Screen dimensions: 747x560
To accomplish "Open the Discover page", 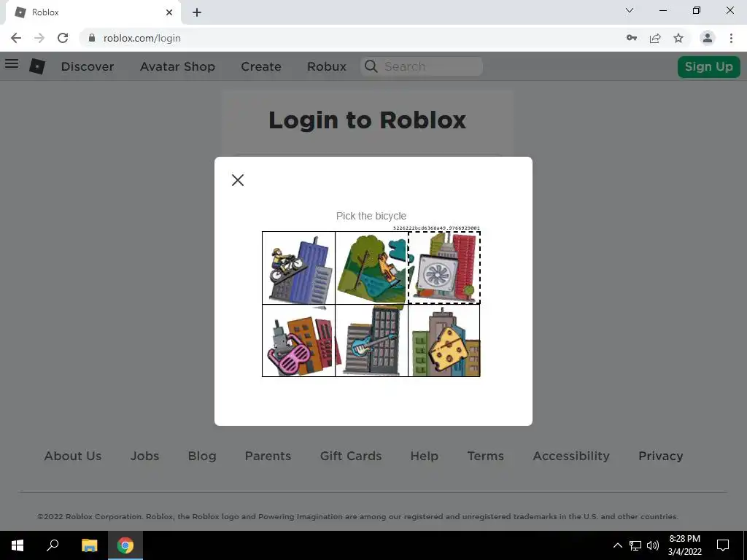I will click(88, 66).
